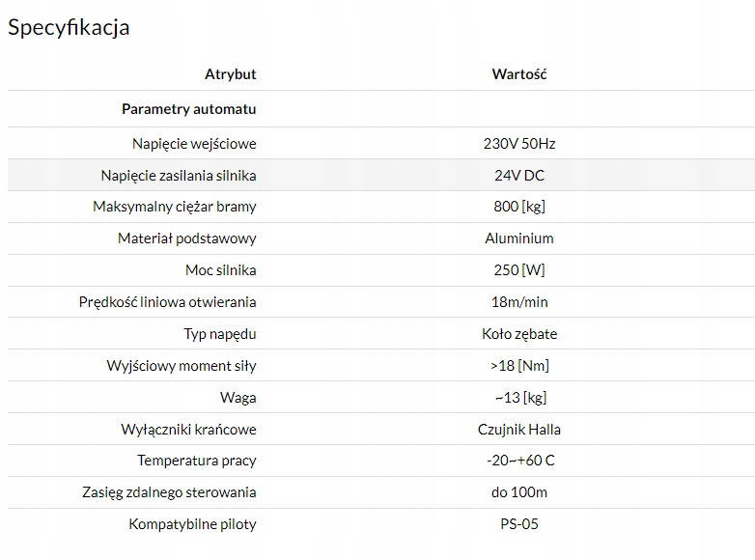Click the Zasięg zdalnego sterowania label
755x560 pixels.
coord(169,492)
